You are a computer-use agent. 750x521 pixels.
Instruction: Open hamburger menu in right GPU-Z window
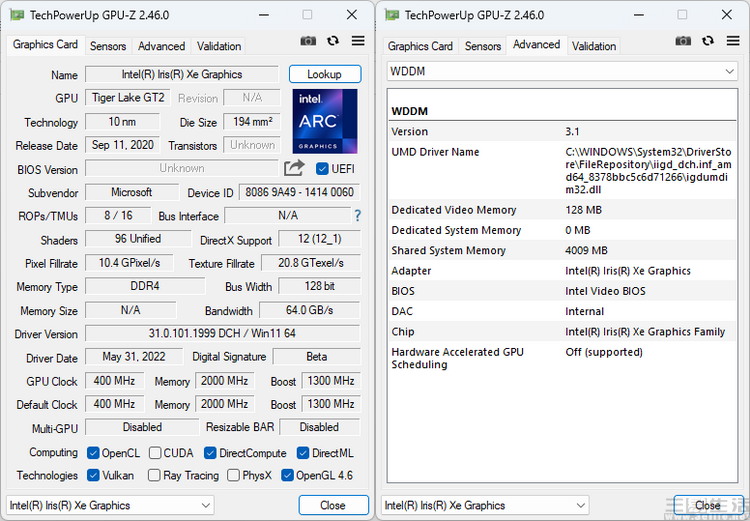click(733, 41)
